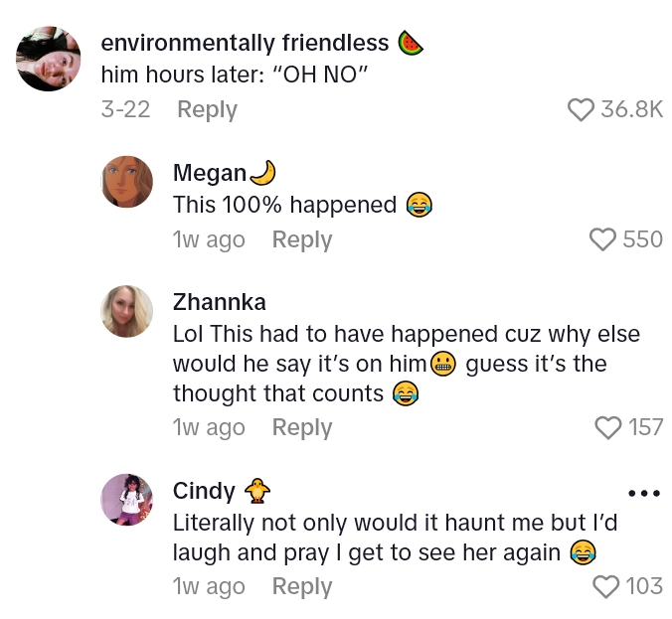This screenshot has height=619, width=672.
Task: Click Cindy's avatar image
Action: pos(127,499)
